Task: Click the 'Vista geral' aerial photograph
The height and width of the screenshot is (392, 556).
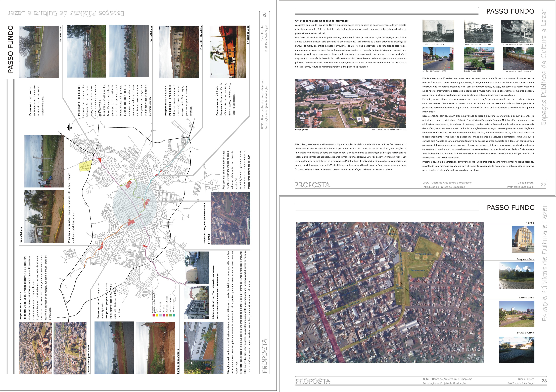Action: click(x=351, y=103)
